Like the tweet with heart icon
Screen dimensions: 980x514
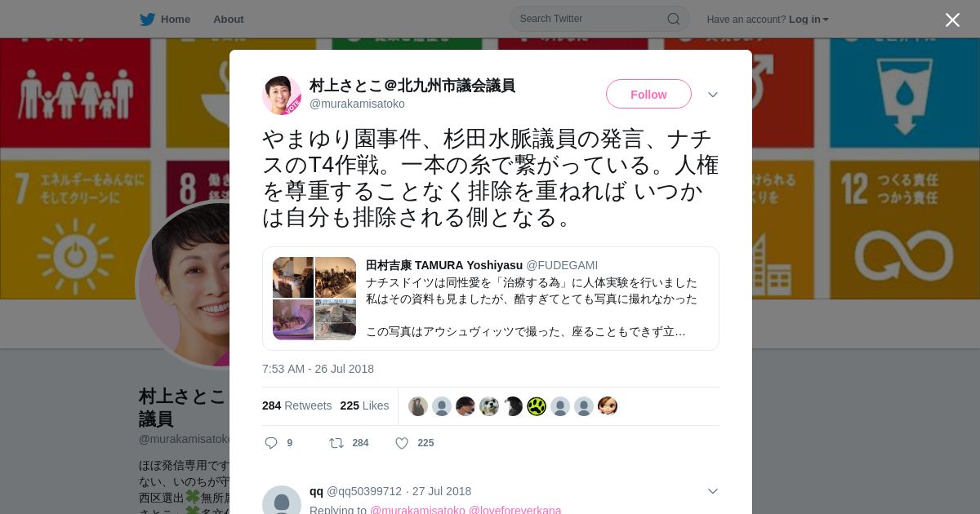click(402, 443)
